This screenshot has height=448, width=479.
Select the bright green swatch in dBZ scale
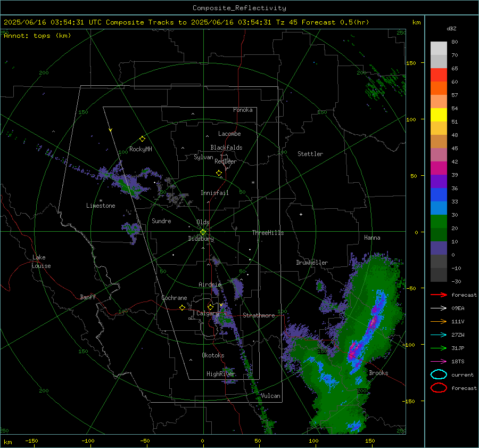(x=439, y=221)
